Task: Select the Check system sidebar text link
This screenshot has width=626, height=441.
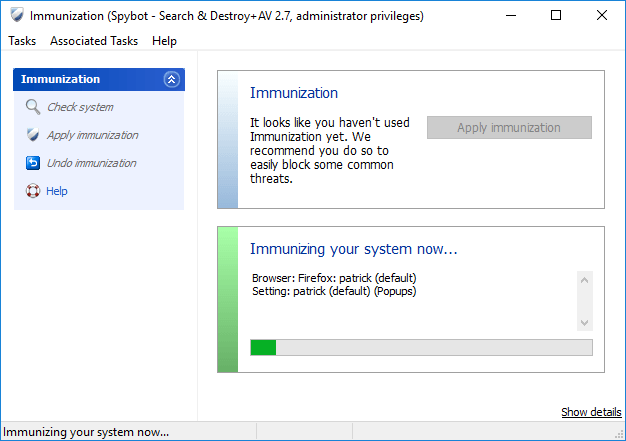Action: coord(80,107)
